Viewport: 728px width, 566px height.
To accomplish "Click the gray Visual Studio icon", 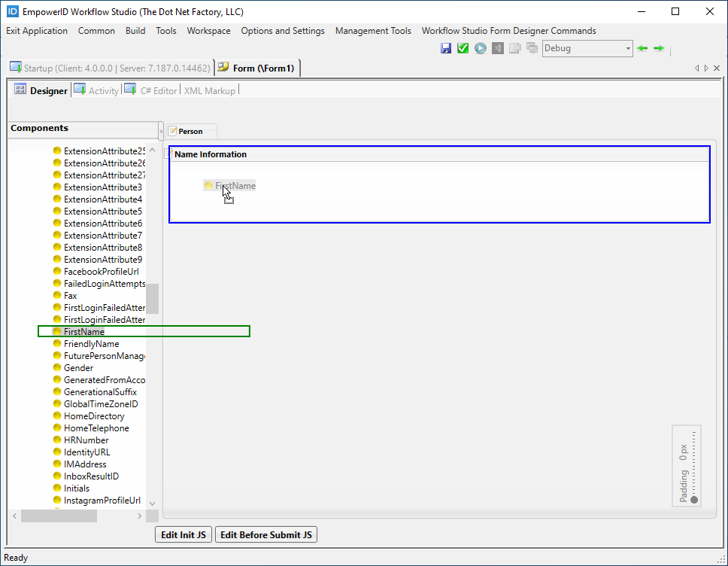I will pos(498,48).
